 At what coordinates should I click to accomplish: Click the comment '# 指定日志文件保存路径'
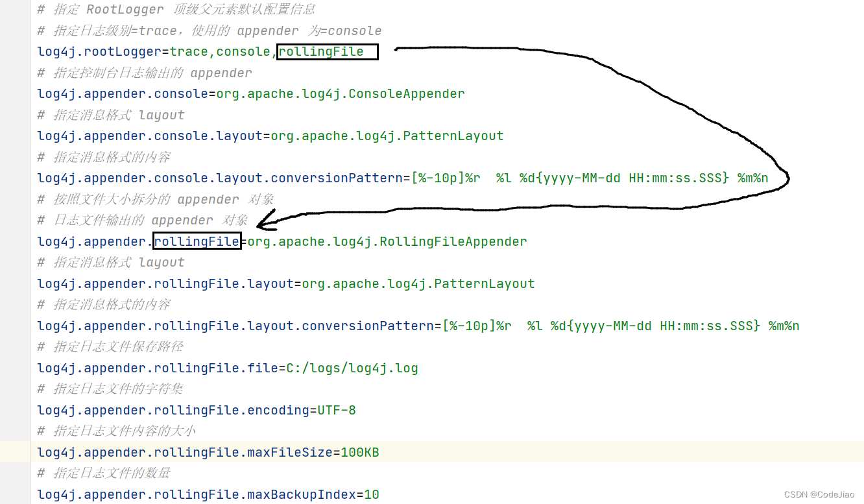click(110, 347)
